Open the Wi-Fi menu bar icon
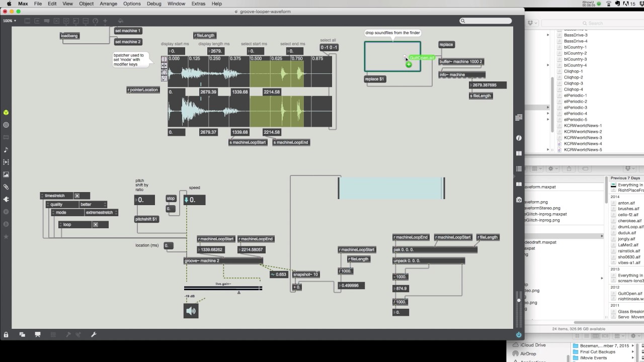 point(609,4)
